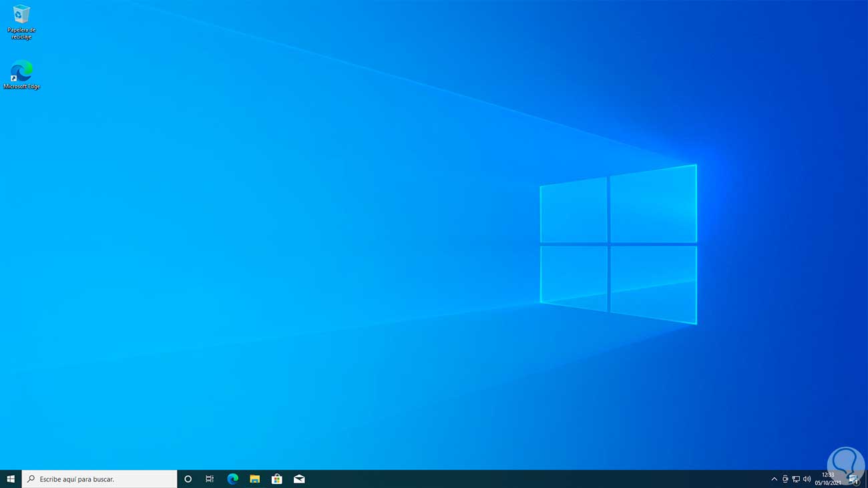Click the 'Escribe aquí para buscar' search box
This screenshot has height=488, width=868.
(x=99, y=479)
